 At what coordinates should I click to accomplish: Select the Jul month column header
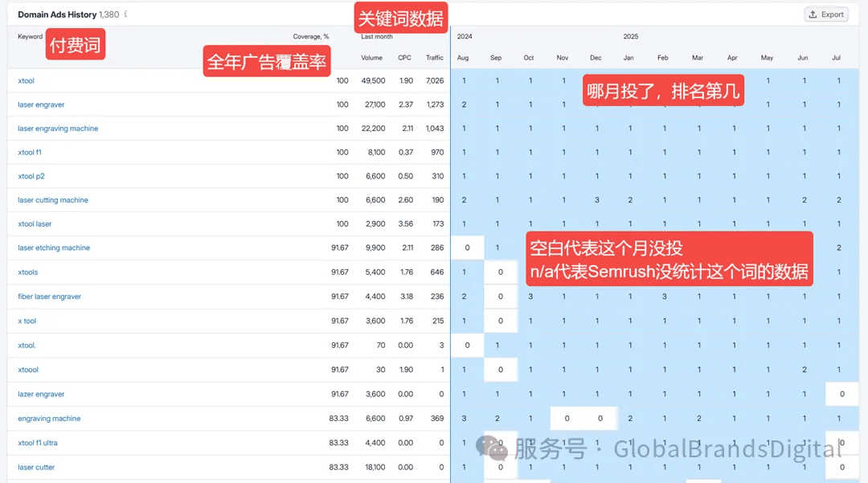[837, 58]
